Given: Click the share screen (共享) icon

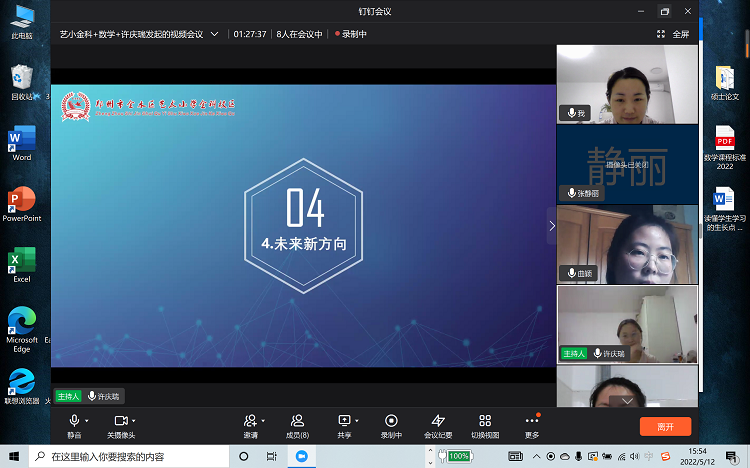Looking at the screenshot, I should point(344,424).
